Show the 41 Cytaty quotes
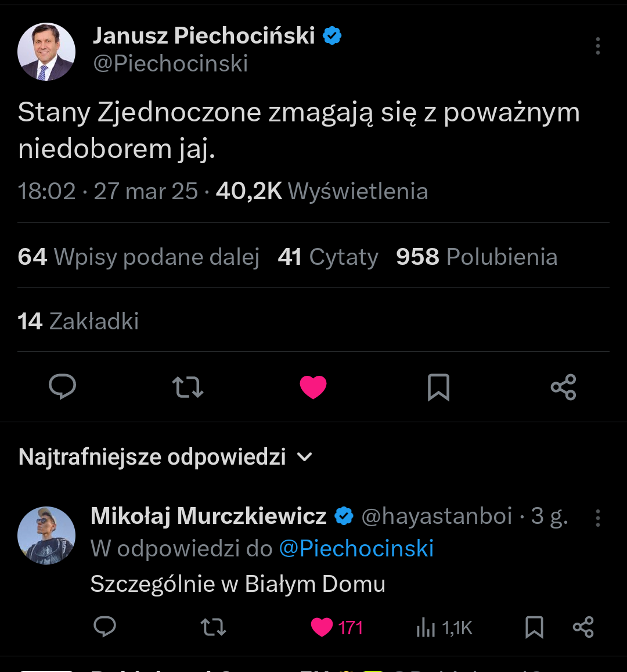The width and height of the screenshot is (627, 672). pyautogui.click(x=328, y=257)
